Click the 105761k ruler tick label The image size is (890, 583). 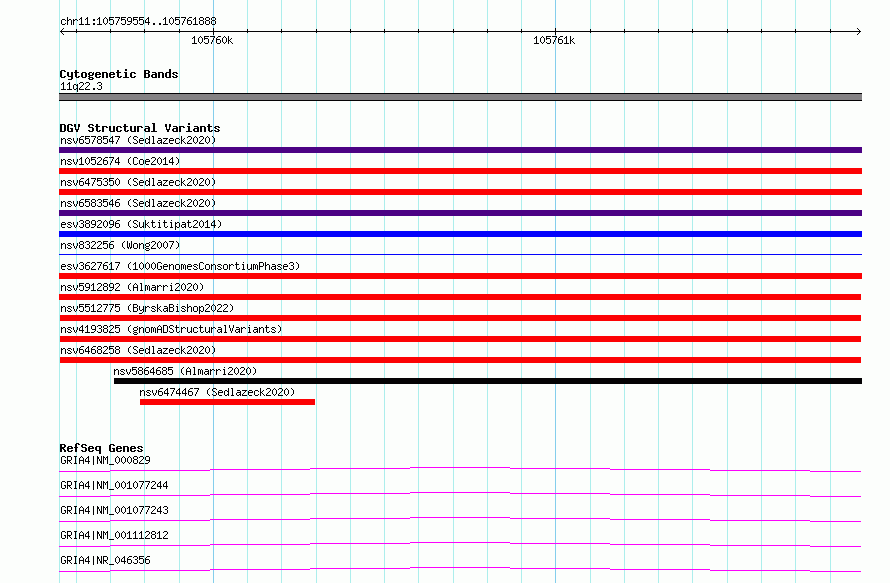(554, 40)
